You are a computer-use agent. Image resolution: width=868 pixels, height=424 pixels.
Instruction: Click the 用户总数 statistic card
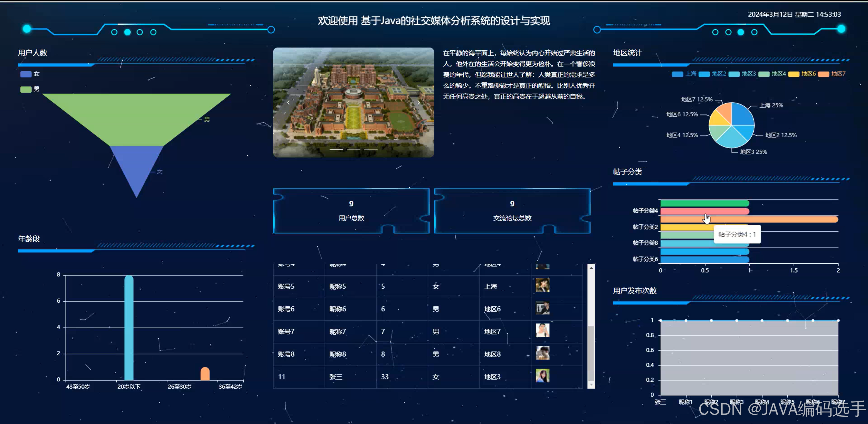tap(351, 211)
